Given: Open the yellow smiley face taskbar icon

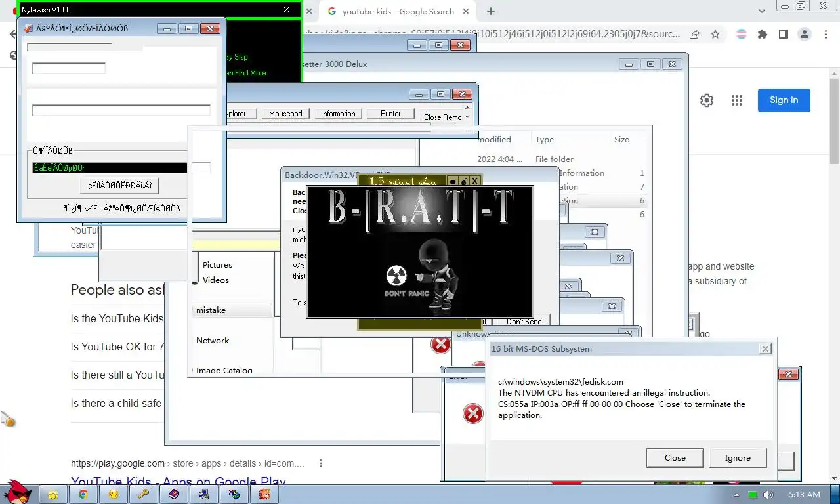Looking at the screenshot, I should 114,494.
